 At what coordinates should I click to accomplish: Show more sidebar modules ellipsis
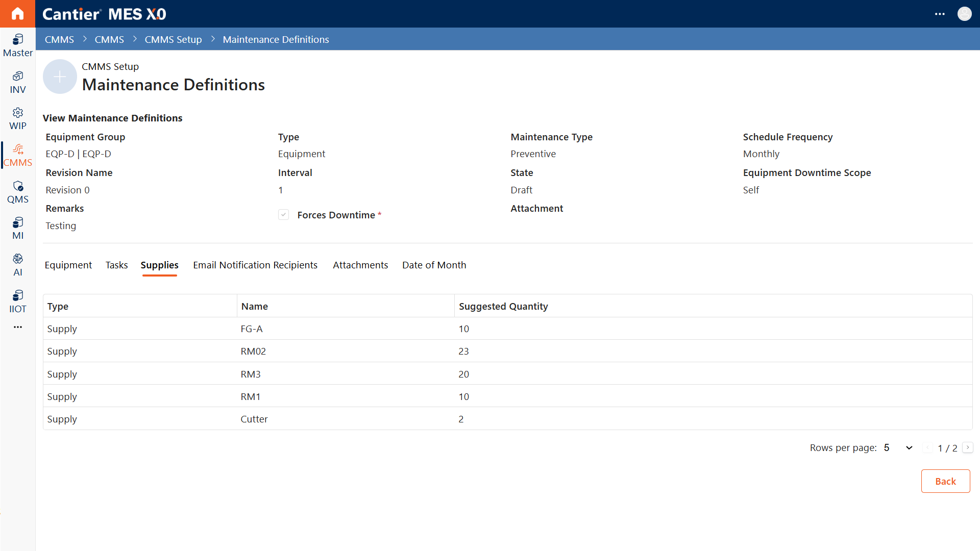(x=18, y=327)
